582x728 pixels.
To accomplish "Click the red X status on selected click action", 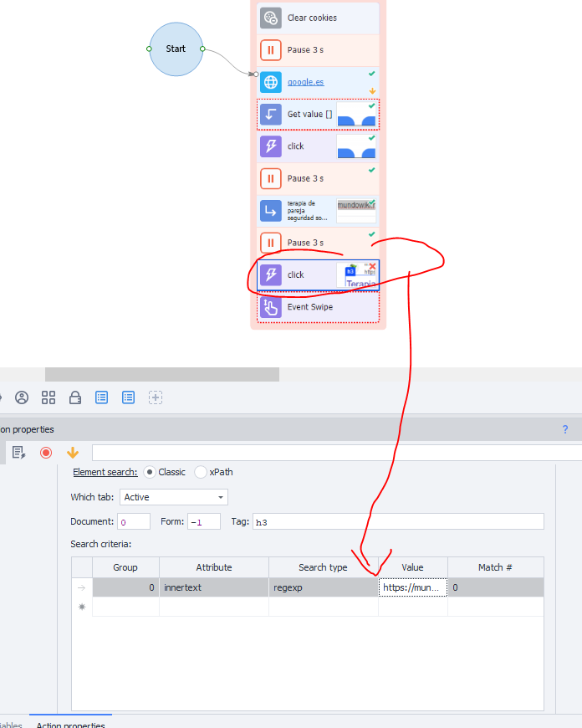I will point(372,266).
